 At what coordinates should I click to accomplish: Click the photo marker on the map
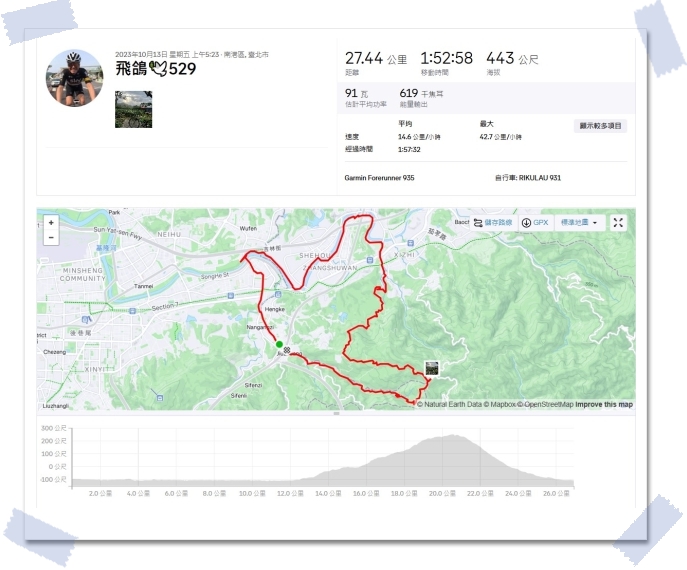point(432,368)
